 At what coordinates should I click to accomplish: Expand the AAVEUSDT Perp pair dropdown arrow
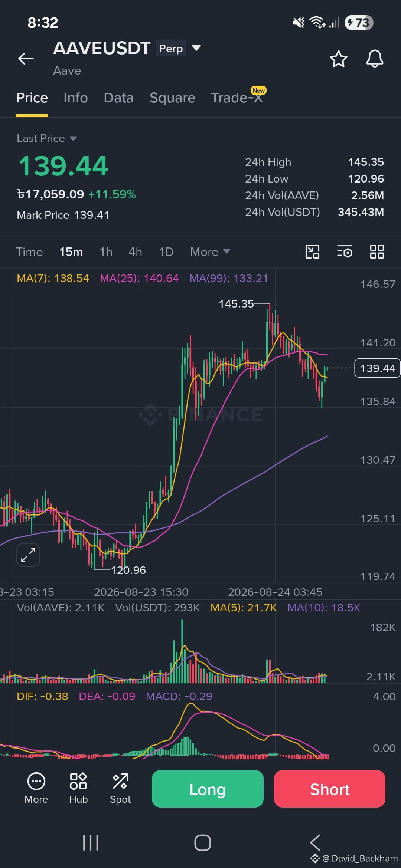[196, 48]
